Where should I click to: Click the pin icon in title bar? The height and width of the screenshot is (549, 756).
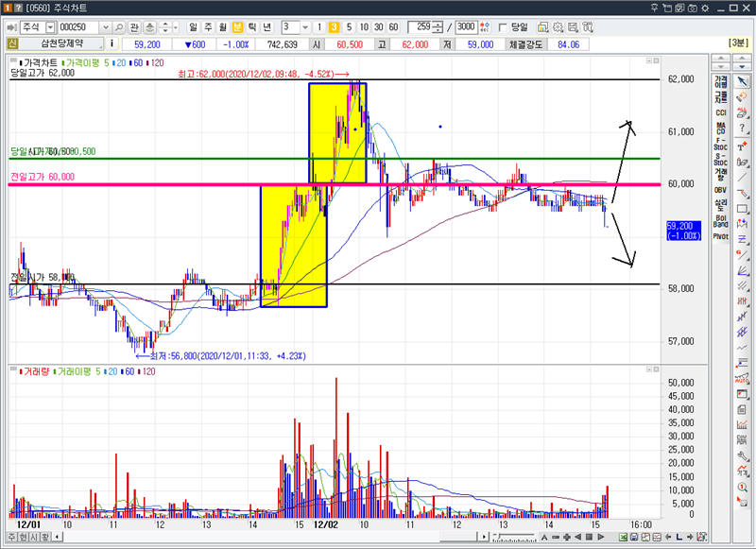coord(655,8)
